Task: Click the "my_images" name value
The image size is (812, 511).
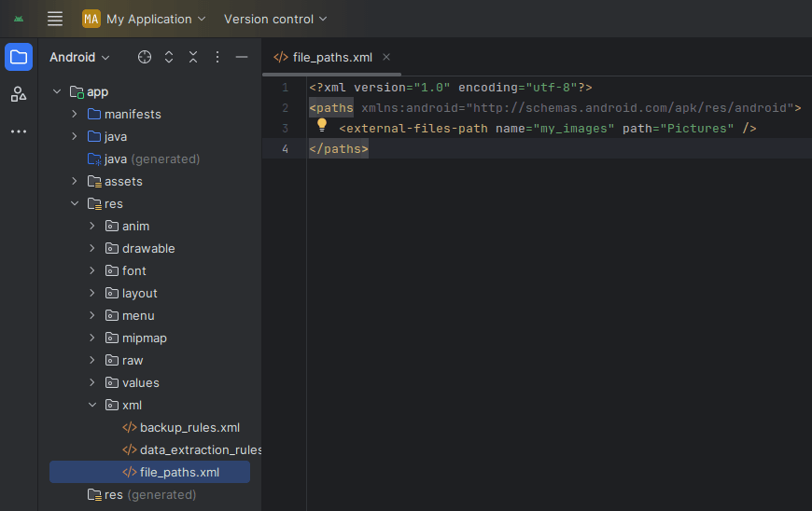Action: point(574,129)
